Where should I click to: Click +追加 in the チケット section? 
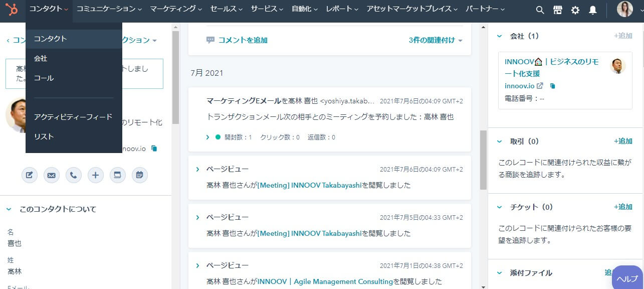coord(623,207)
